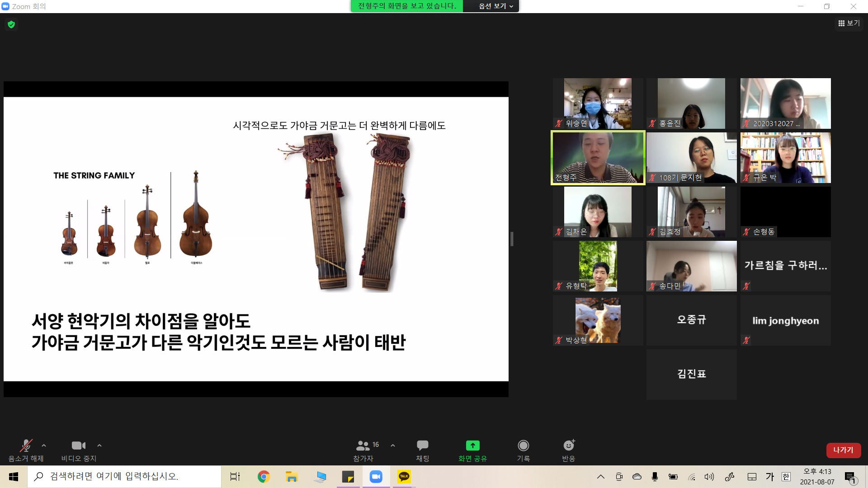Click the green 화면 공유 share screen icon
This screenshot has width=868, height=488.
coord(472,446)
